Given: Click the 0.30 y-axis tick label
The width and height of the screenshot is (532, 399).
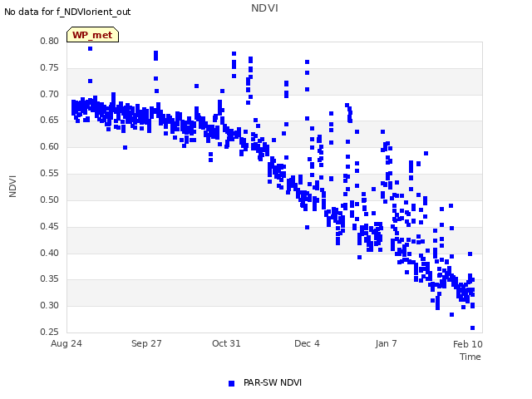Looking at the screenshot, I should click(x=50, y=305).
